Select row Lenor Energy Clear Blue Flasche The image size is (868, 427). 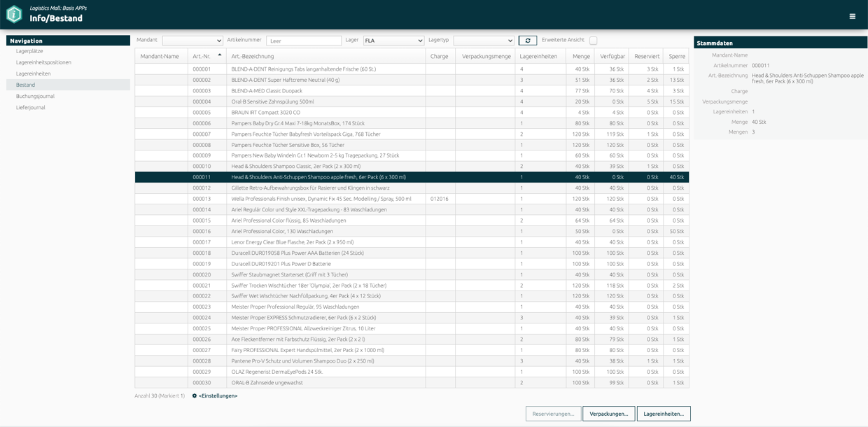412,242
